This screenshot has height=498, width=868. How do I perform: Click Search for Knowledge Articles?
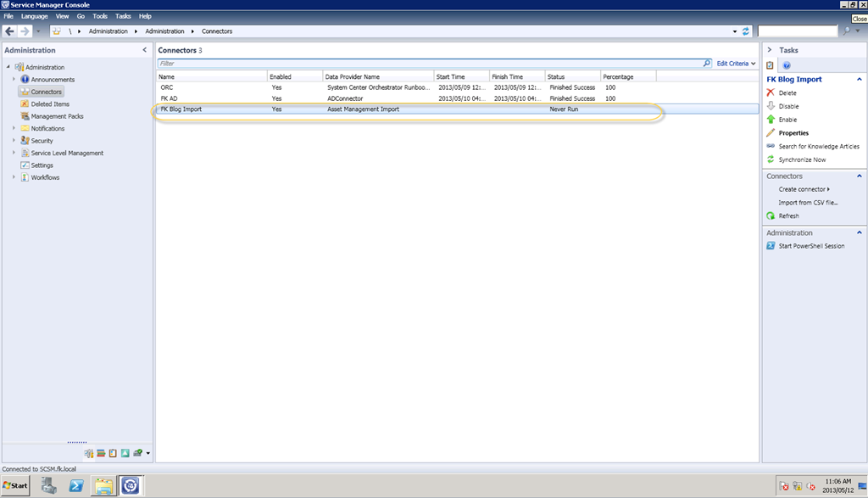(x=818, y=147)
